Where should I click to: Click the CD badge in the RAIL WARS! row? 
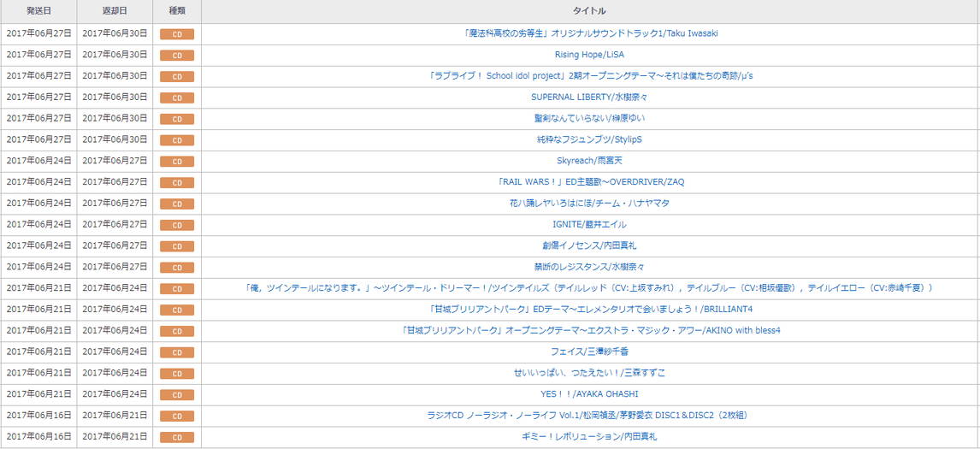tap(177, 183)
